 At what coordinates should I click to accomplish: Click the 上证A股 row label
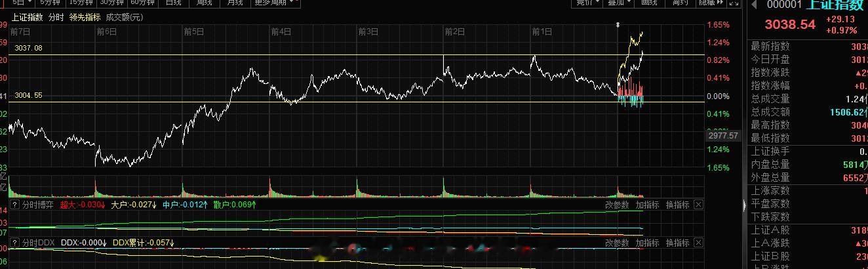pos(770,230)
